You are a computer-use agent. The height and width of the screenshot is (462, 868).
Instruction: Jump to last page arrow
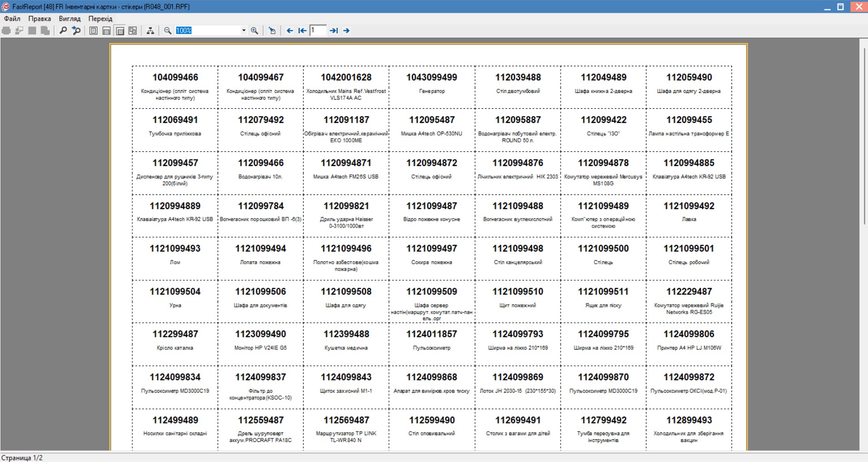(x=334, y=30)
